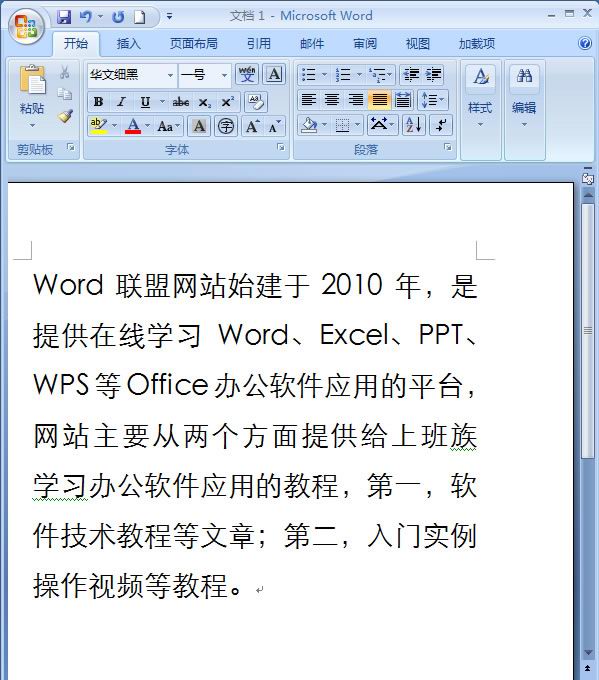599x680 pixels.
Task: Switch to the 页面布局 tab
Action: point(193,43)
